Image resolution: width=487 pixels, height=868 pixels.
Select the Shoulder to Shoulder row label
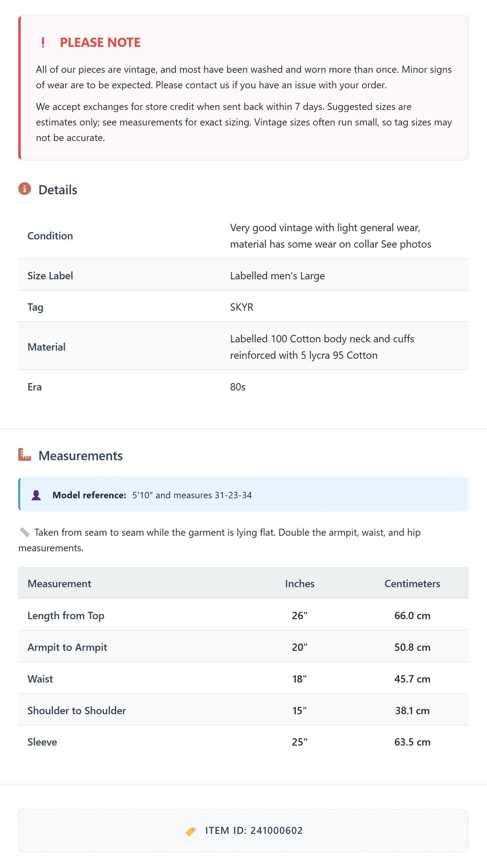coord(77,711)
